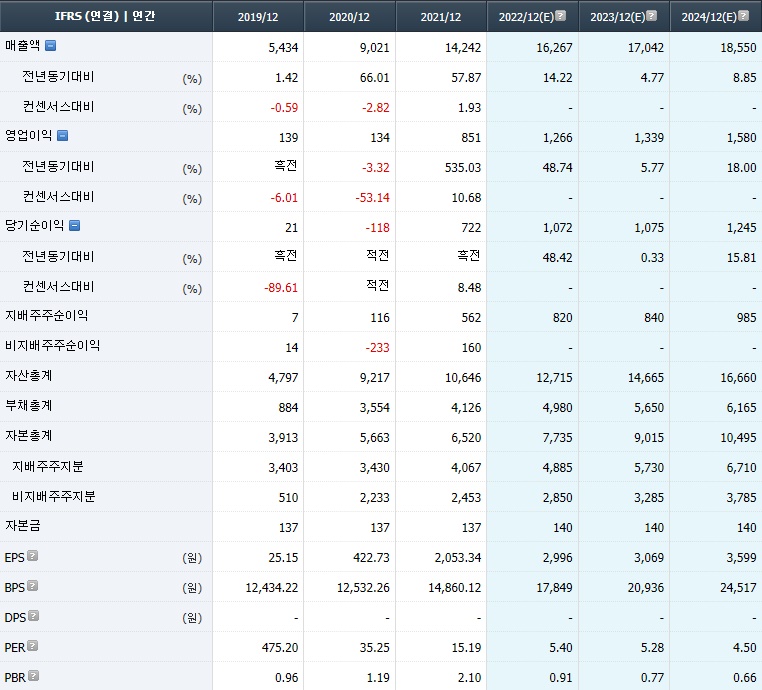Collapse the 당기순이익 row group
This screenshot has width=762, height=690.
[74, 225]
